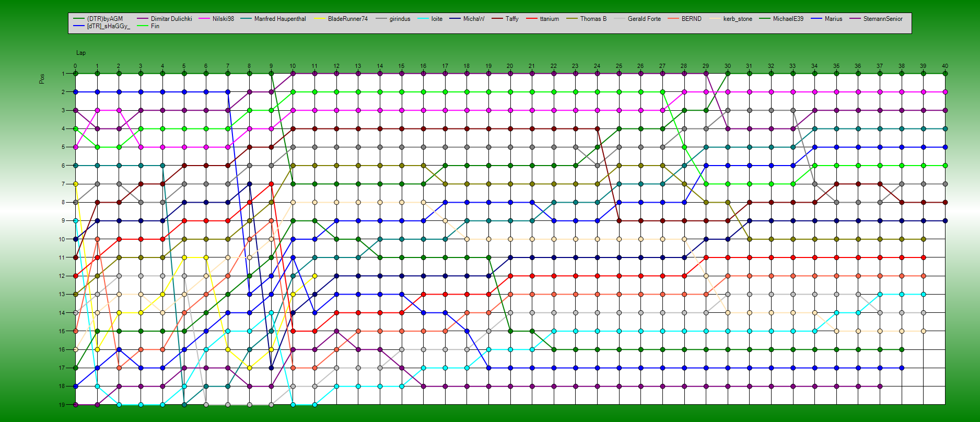
Task: Click lap number 15 on top axis
Action: pos(401,66)
